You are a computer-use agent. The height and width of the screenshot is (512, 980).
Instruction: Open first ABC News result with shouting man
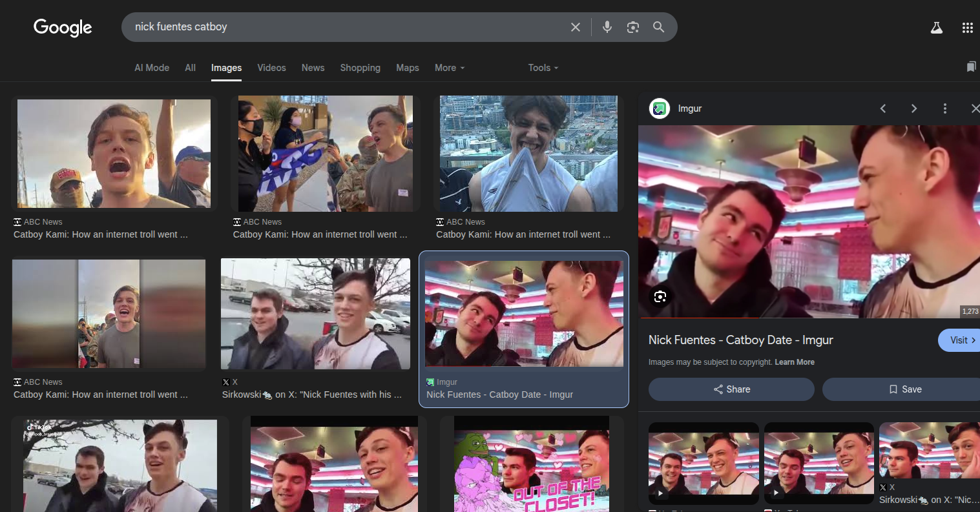(x=114, y=154)
